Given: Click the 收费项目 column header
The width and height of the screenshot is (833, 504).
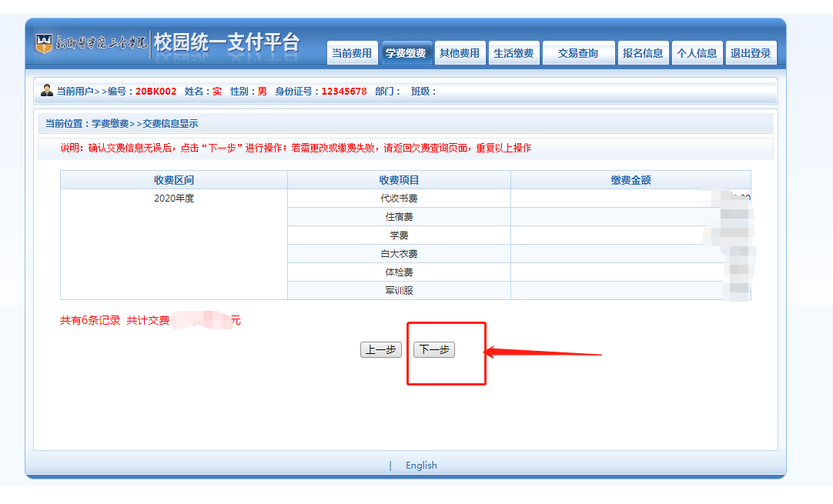Looking at the screenshot, I should point(399,180).
